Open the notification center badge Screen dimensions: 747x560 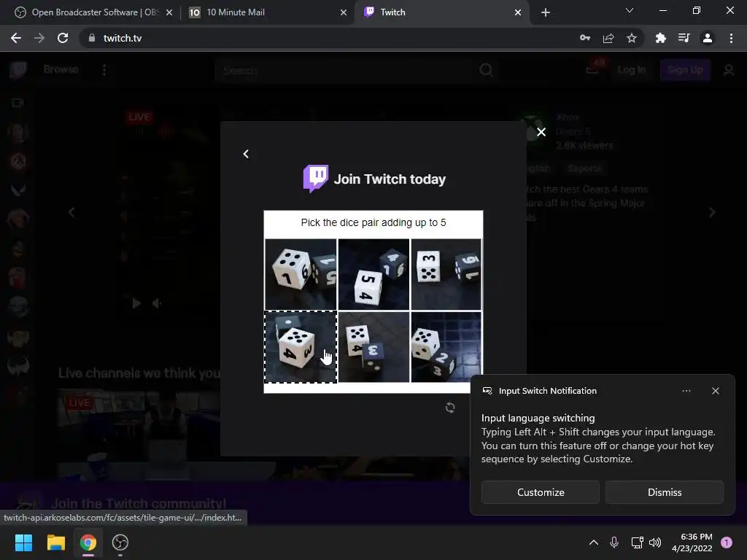tap(727, 542)
